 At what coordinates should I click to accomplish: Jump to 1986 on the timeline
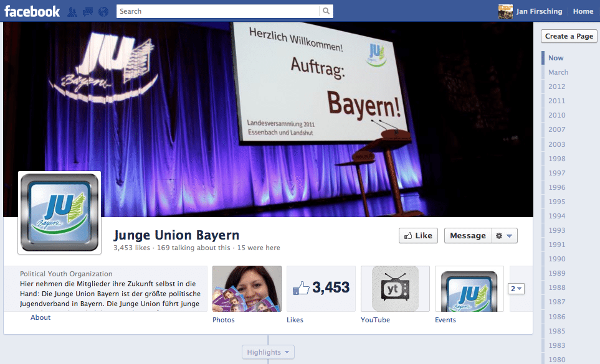[x=557, y=317]
